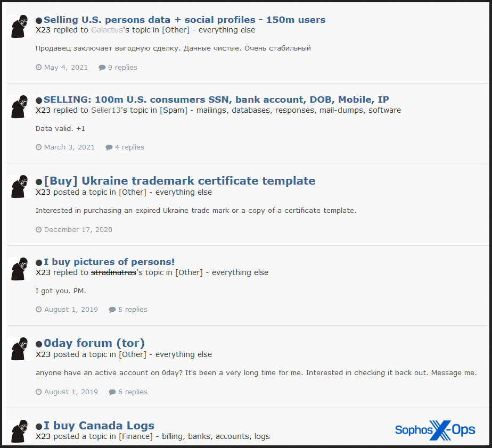Click clock icon next to March 3, 2021
The height and width of the screenshot is (448, 492).
(38, 147)
